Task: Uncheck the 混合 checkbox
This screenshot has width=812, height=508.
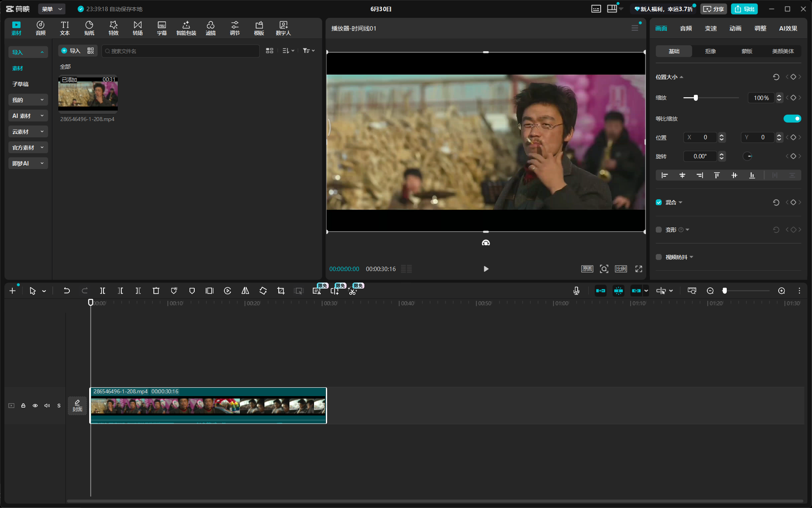Action: tap(659, 202)
